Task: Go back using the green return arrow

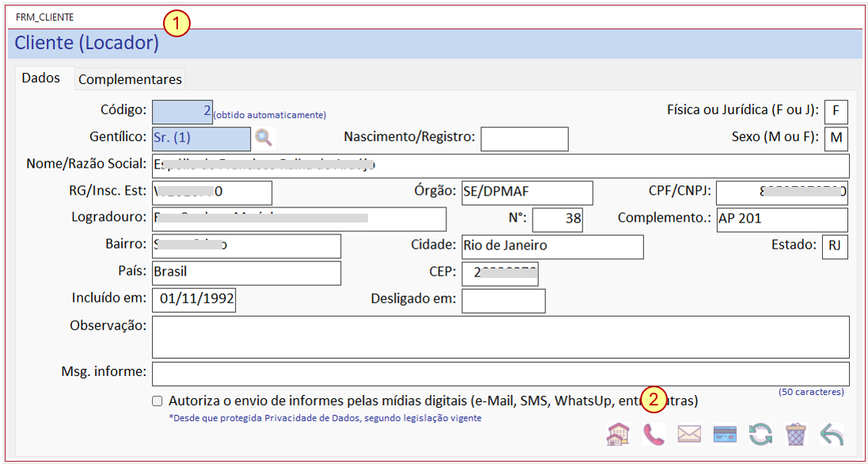Action: 832,434
